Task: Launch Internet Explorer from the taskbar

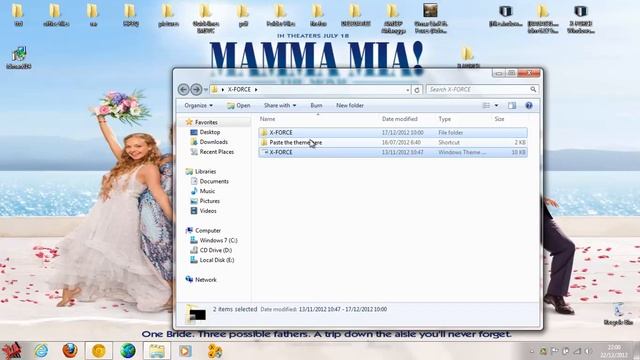Action: pyautogui.click(x=41, y=351)
